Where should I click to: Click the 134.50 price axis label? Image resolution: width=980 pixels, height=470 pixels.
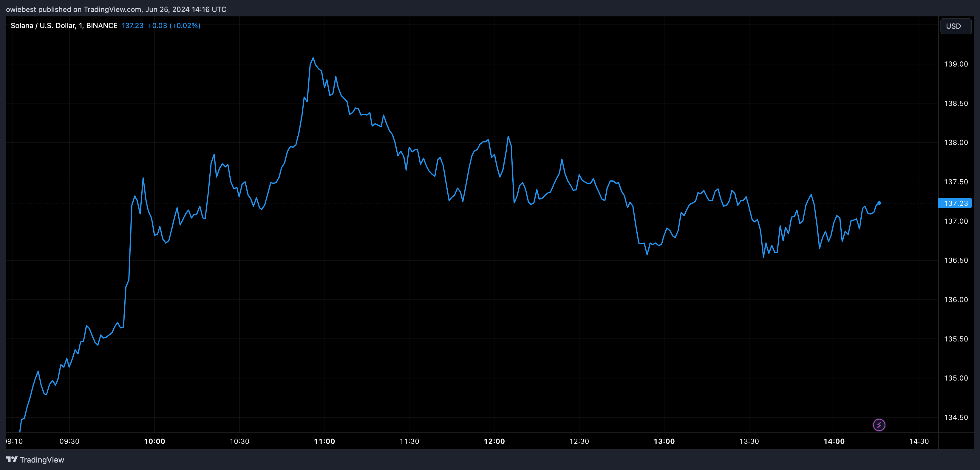(x=956, y=418)
